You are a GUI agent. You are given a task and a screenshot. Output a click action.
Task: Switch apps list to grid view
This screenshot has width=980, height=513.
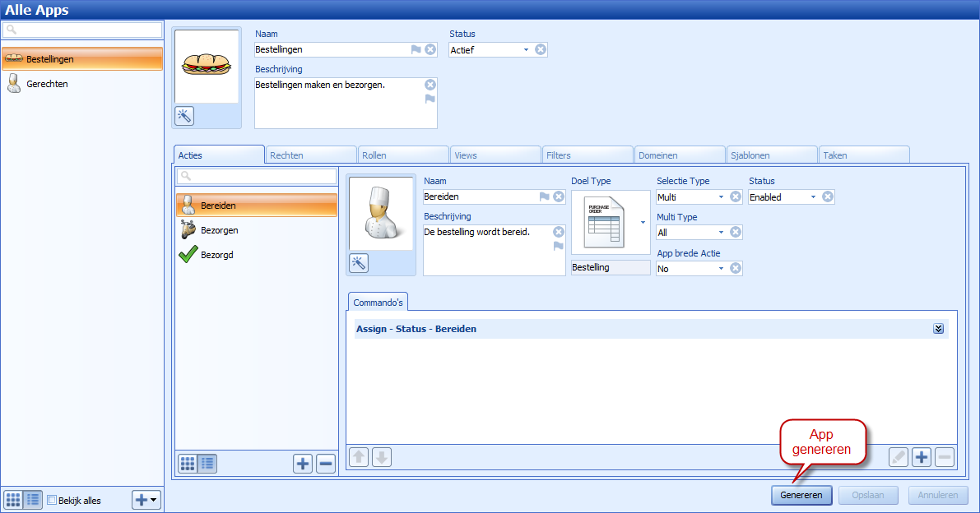pyautogui.click(x=13, y=500)
